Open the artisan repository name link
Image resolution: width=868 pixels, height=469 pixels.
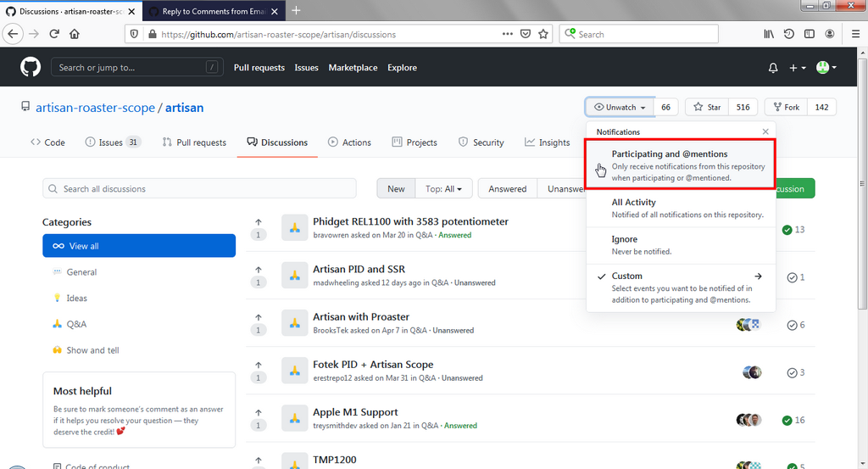[184, 108]
